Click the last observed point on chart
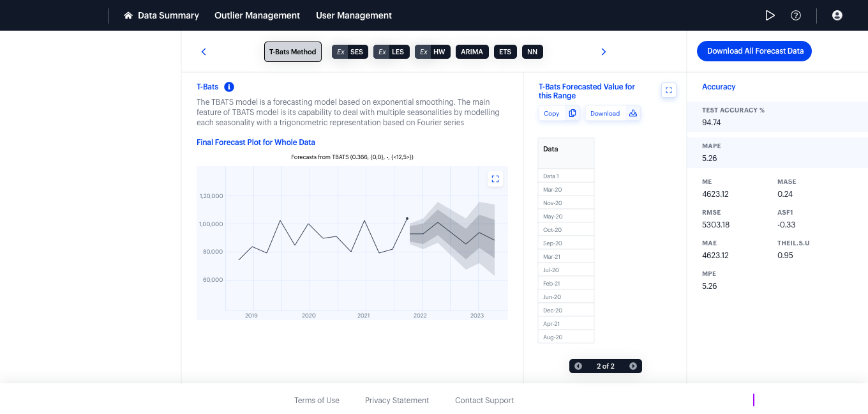 (x=407, y=218)
